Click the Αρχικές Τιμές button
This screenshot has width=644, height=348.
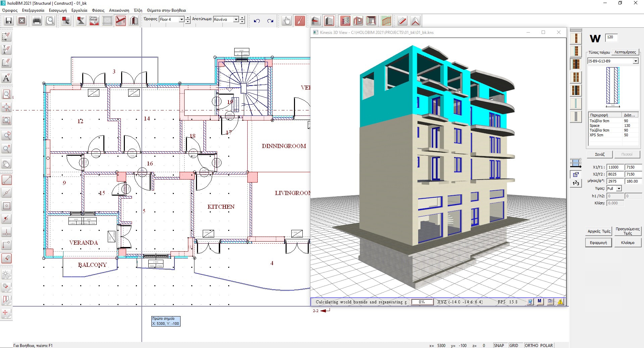[x=599, y=231]
